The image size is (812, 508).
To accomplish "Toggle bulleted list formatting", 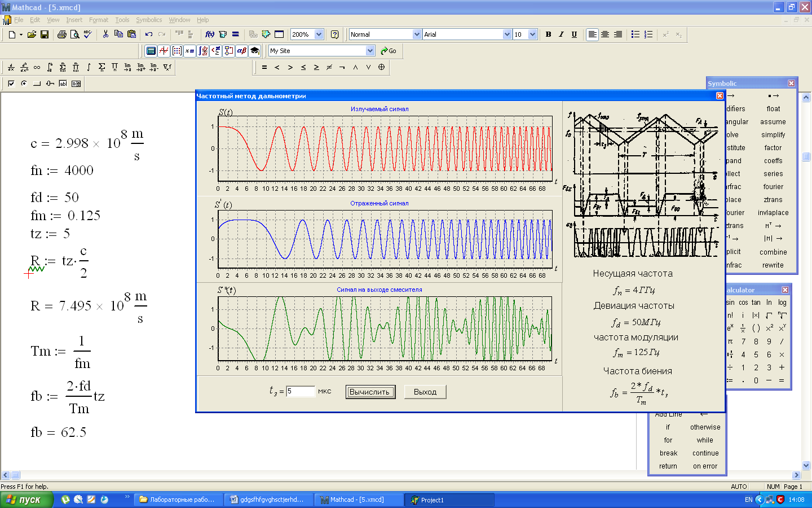I will pos(636,34).
